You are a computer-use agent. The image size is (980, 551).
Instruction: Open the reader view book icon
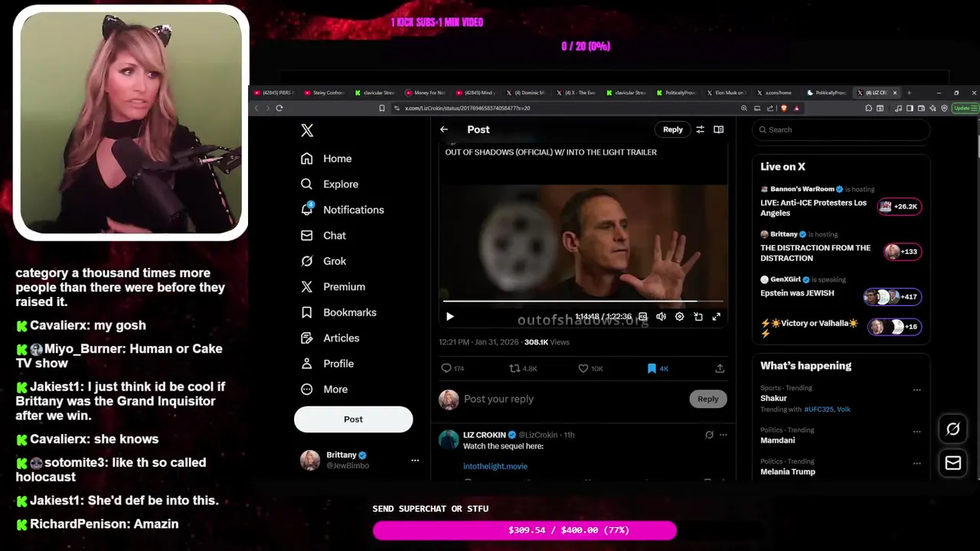(x=718, y=129)
